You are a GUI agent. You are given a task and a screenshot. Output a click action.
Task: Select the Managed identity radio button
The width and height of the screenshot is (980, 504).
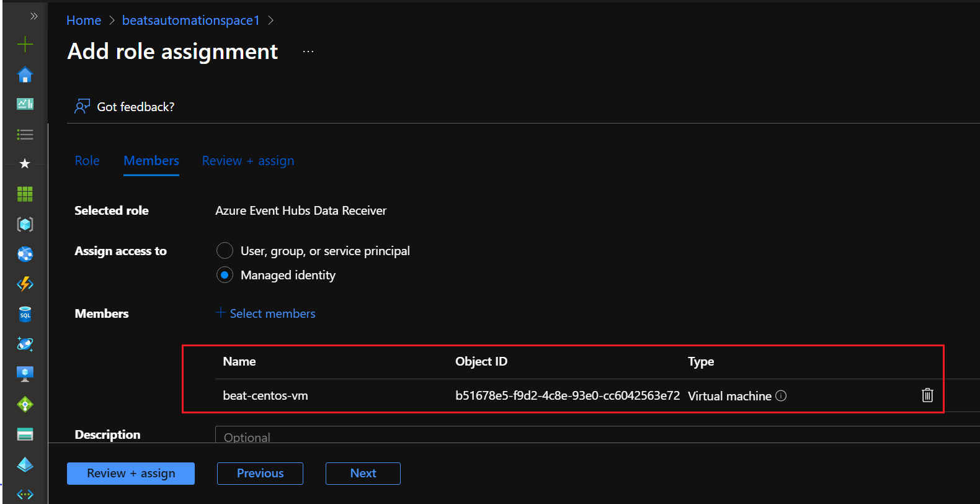(x=225, y=275)
